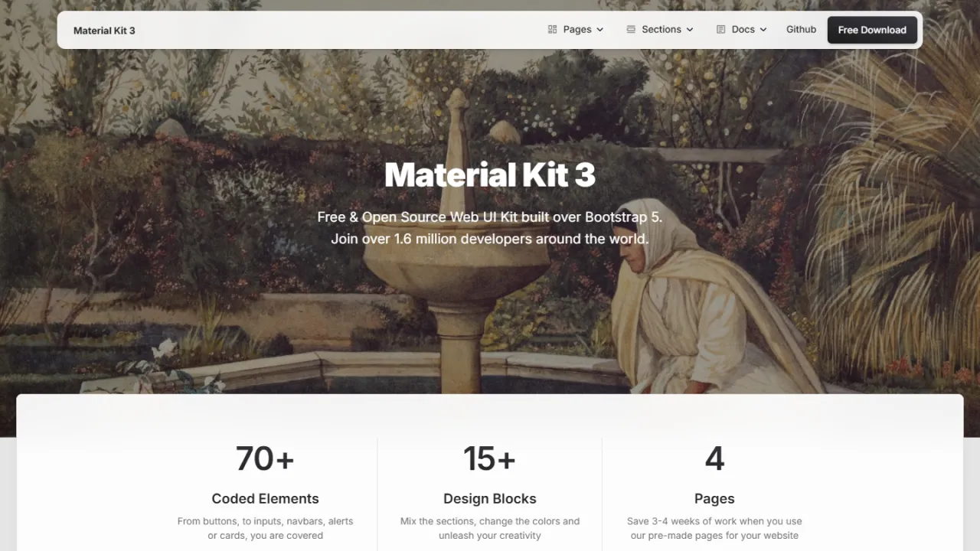Expand the Pages dropdown chevron
Screen dimensions: 980x551
pos(599,30)
